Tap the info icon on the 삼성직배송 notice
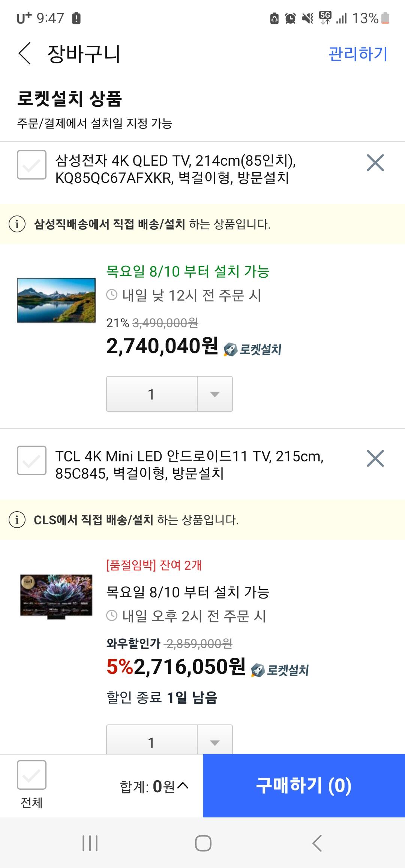 (x=17, y=224)
